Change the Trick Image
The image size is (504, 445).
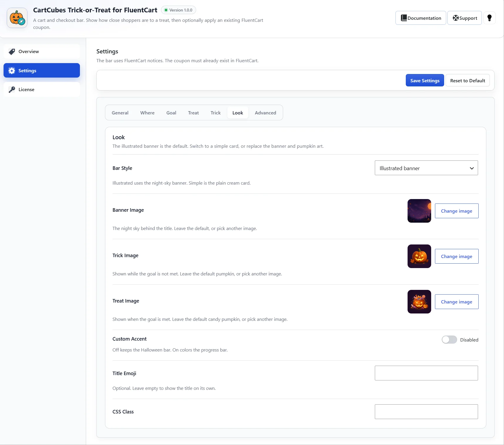(x=457, y=256)
